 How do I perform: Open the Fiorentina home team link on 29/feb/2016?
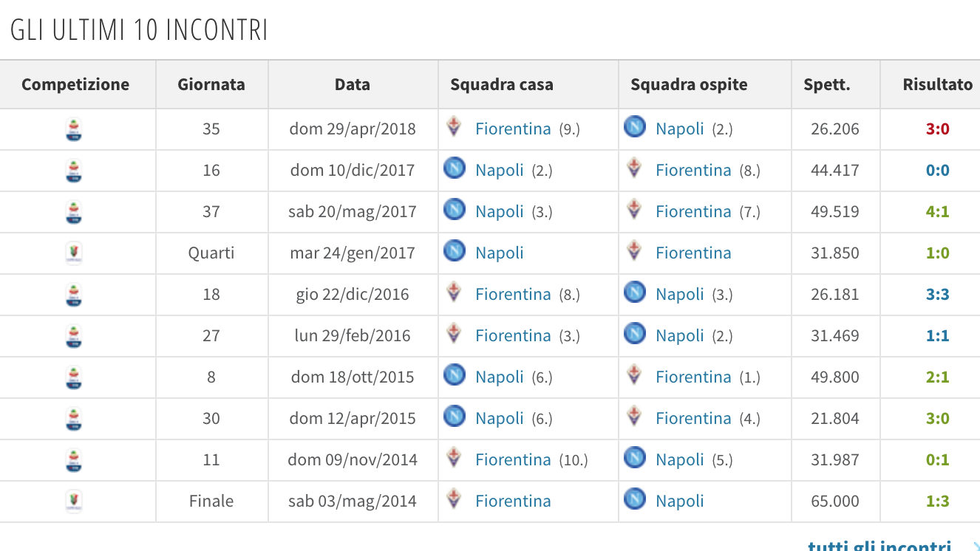[x=513, y=336]
